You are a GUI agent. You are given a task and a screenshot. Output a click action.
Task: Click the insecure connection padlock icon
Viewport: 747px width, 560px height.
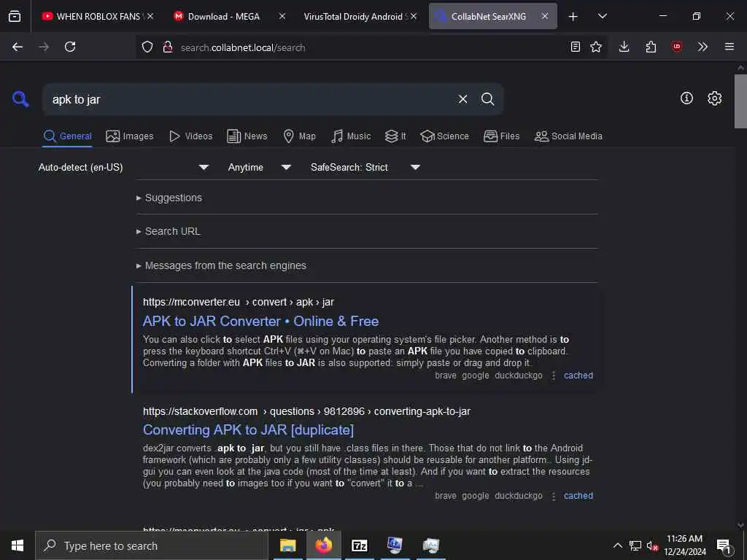point(168,47)
